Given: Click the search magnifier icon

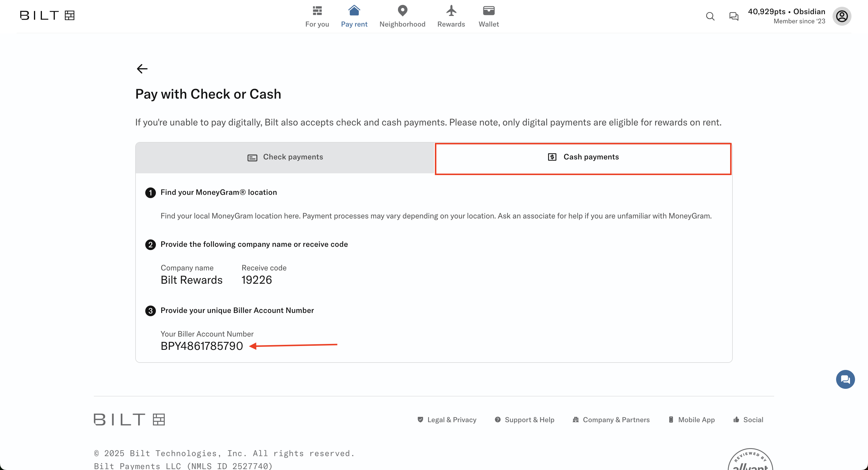Looking at the screenshot, I should (x=710, y=16).
